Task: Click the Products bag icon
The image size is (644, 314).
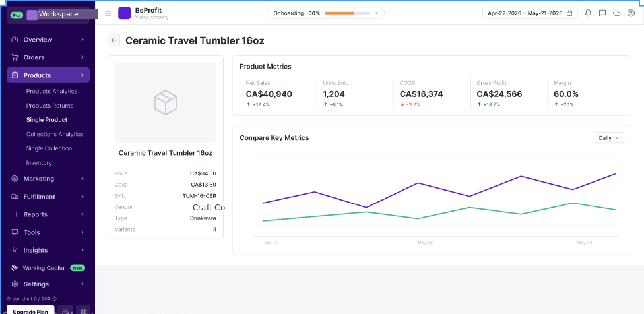Action: 15,75
